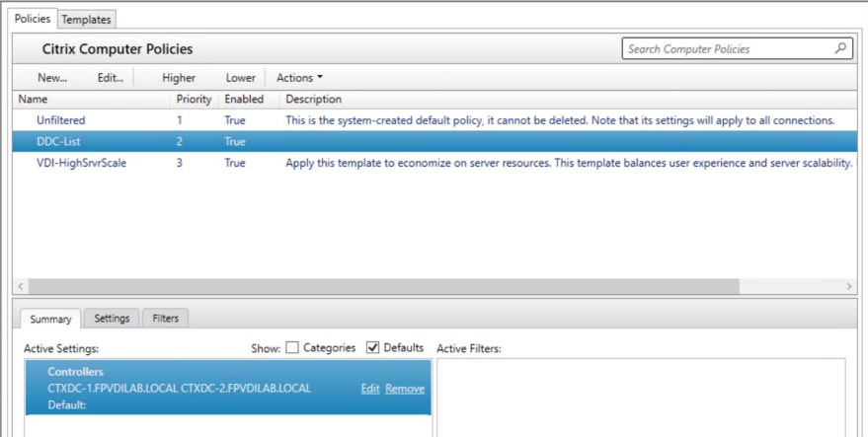Select the Controllers active setting entry
The image size is (868, 437).
(228, 388)
